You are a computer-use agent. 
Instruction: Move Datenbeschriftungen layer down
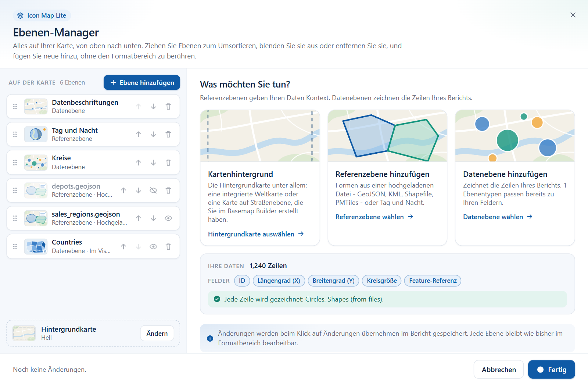(x=153, y=107)
